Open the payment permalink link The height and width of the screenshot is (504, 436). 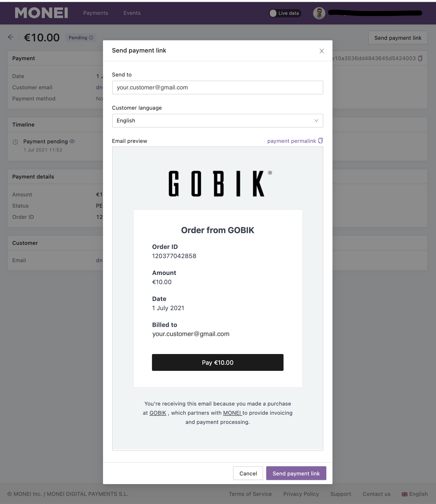(x=291, y=141)
